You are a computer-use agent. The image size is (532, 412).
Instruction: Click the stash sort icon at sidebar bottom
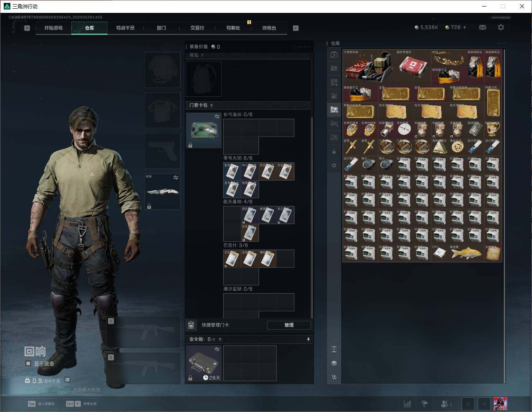coord(334,377)
